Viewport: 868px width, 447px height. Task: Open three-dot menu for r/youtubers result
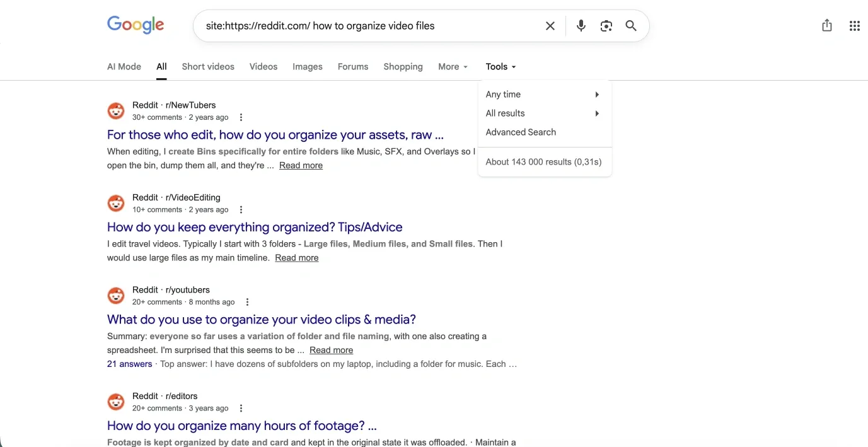(247, 302)
